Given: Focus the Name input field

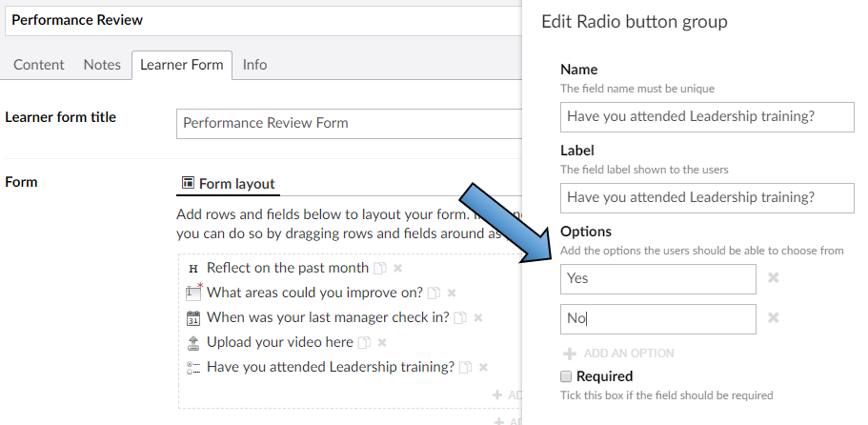Looking at the screenshot, I should pos(707,117).
